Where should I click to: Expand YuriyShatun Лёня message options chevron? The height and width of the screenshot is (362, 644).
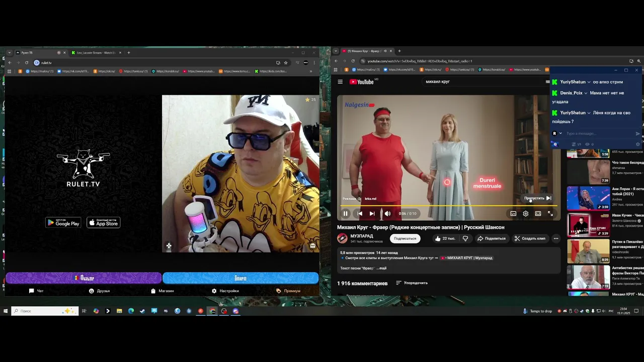(x=589, y=113)
